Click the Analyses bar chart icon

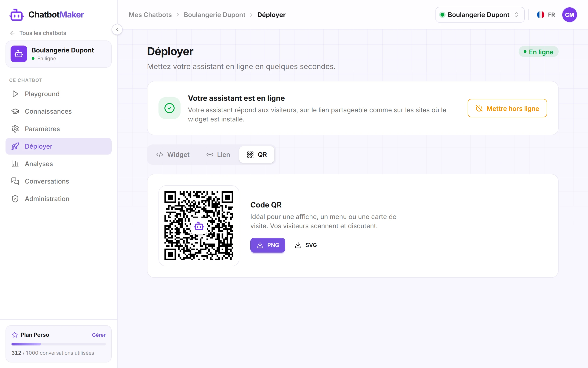coord(15,164)
